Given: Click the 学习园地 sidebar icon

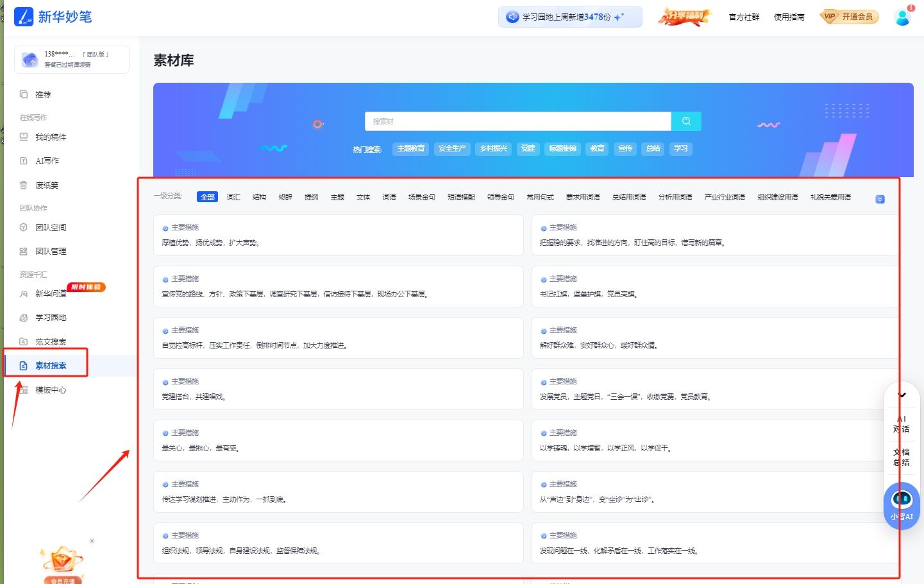Looking at the screenshot, I should coord(24,317).
